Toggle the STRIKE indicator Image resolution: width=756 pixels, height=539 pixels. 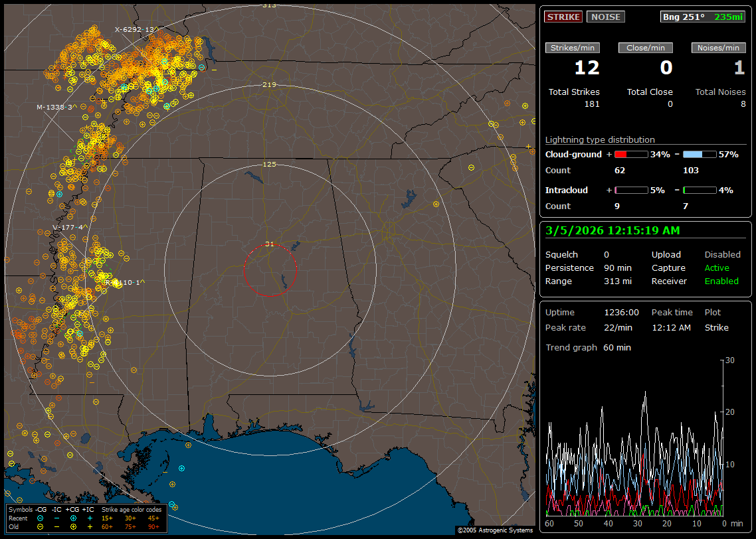pos(563,17)
